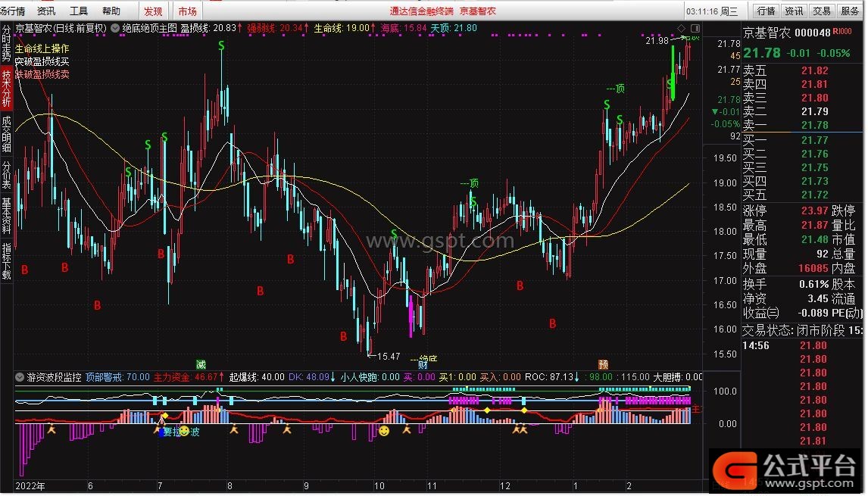Click the 天顶 21.80 indicator value
The image size is (868, 496).
(x=454, y=28)
